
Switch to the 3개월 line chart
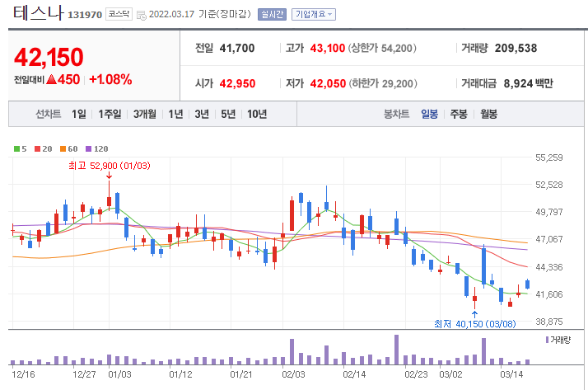pos(144,114)
